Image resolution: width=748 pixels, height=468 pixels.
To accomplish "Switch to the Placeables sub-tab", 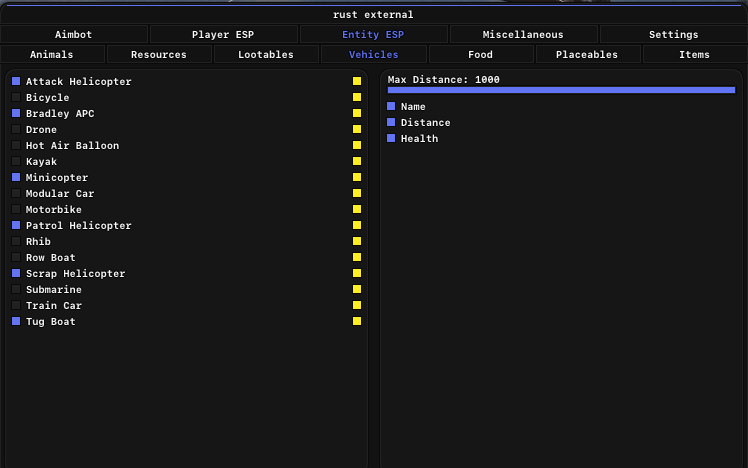I will [x=587, y=54].
